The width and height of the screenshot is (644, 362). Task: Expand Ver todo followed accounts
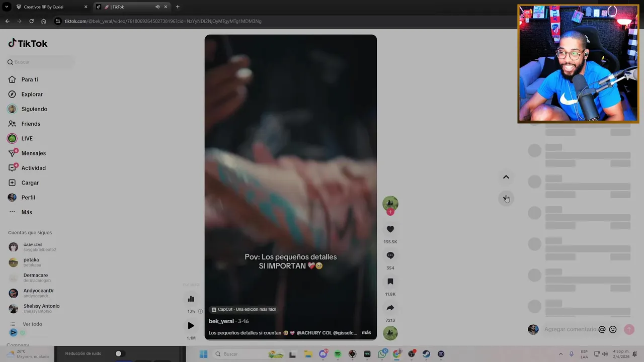coord(26,324)
